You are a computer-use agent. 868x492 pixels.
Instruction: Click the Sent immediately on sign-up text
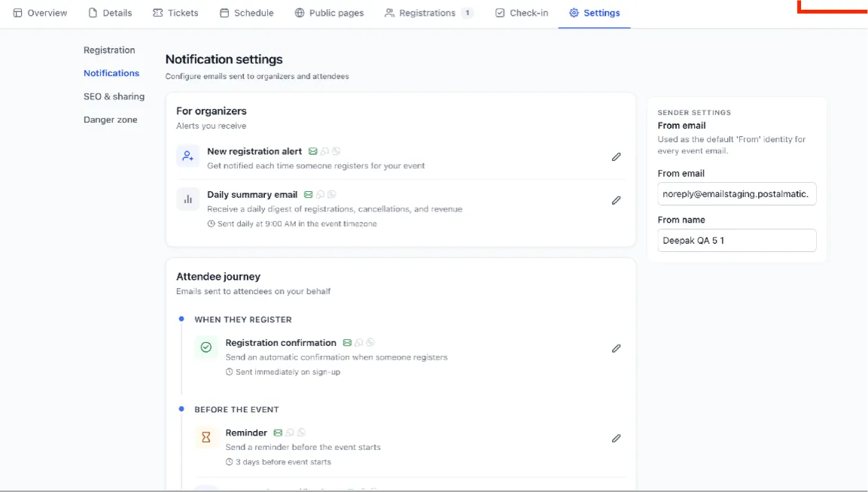pos(288,372)
